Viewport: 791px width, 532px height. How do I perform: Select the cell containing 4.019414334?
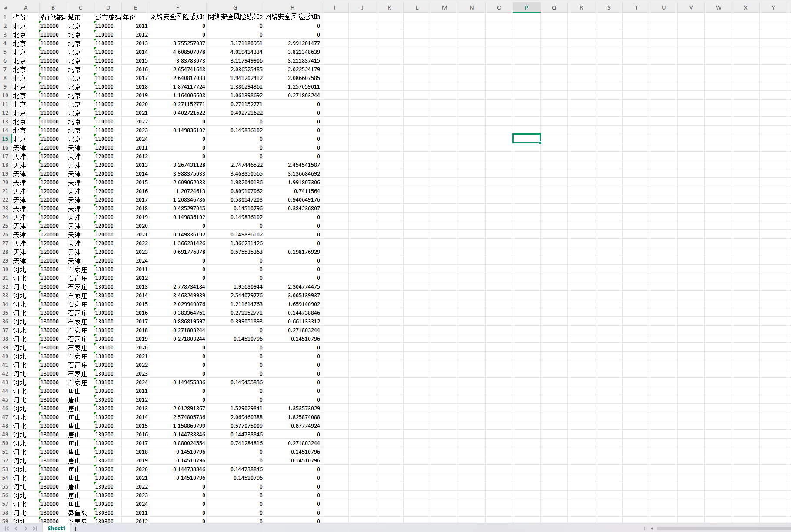click(x=235, y=52)
